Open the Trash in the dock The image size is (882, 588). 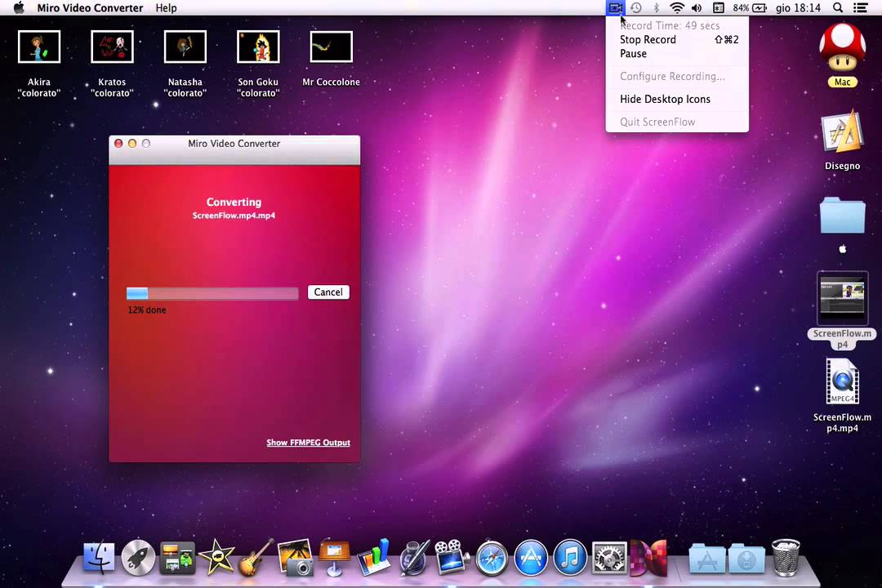point(786,558)
